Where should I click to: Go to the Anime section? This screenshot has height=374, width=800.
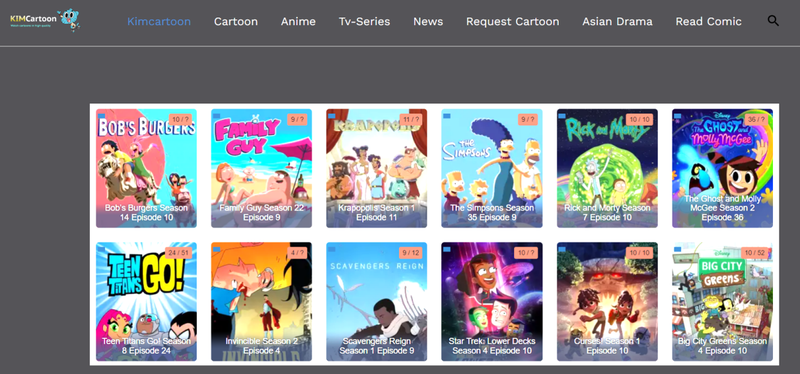point(298,21)
